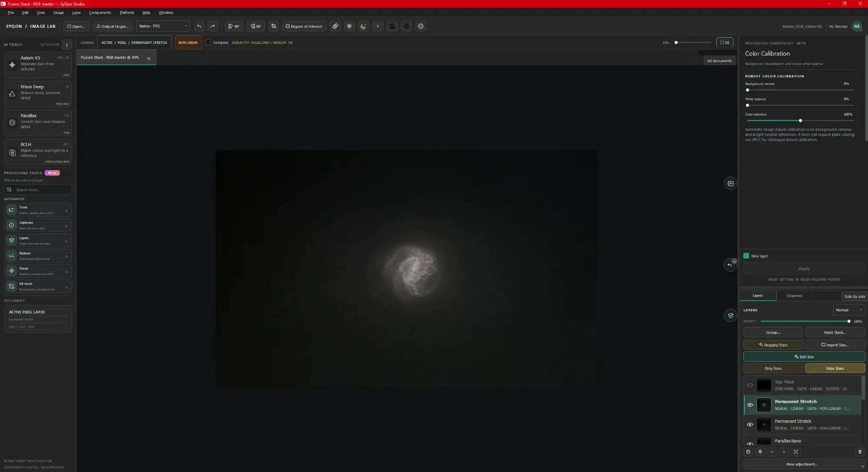This screenshot has width=868, height=472.
Task: Click the crosshair target icon in toolbar
Action: (406, 26)
